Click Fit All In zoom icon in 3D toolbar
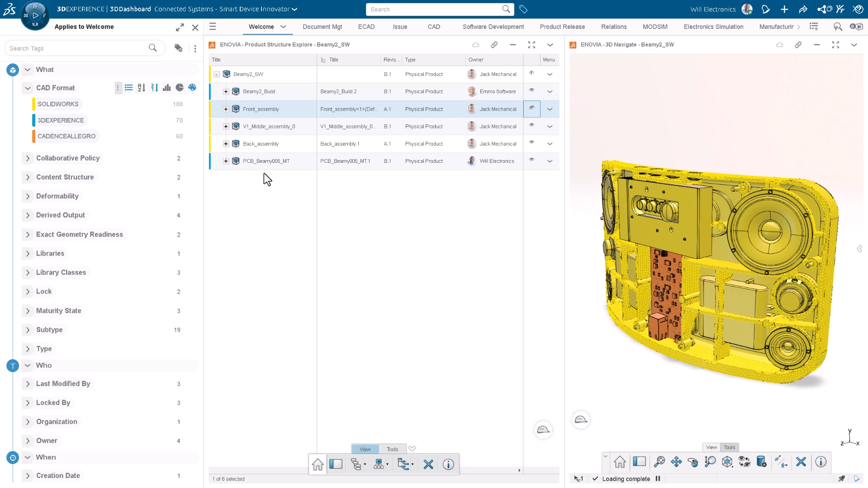The image size is (868, 488). coord(659,462)
